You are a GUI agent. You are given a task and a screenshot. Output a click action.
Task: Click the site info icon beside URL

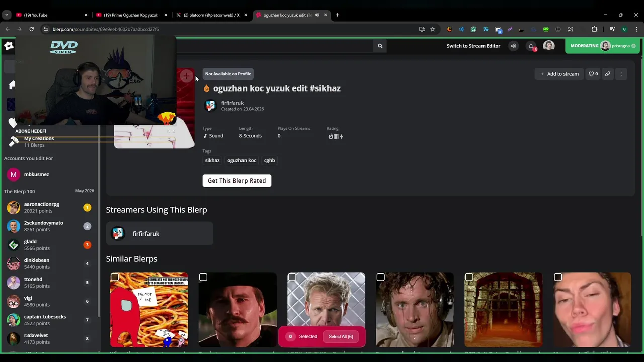pyautogui.click(x=46, y=29)
